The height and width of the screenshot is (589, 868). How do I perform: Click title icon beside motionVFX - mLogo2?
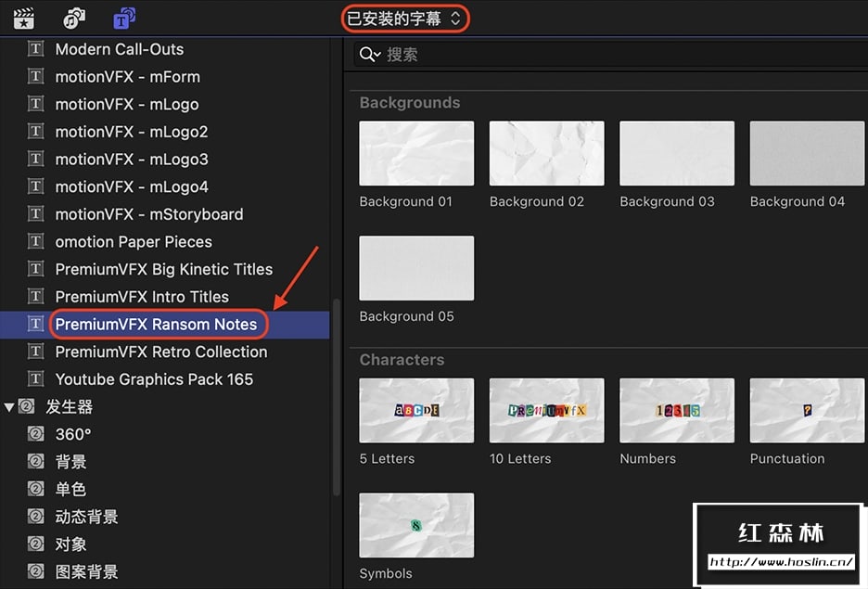pos(35,131)
